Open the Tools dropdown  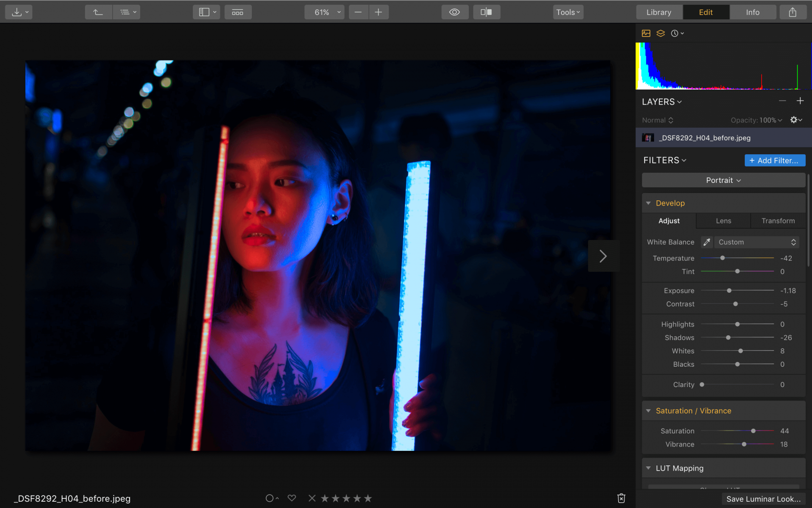coord(567,12)
